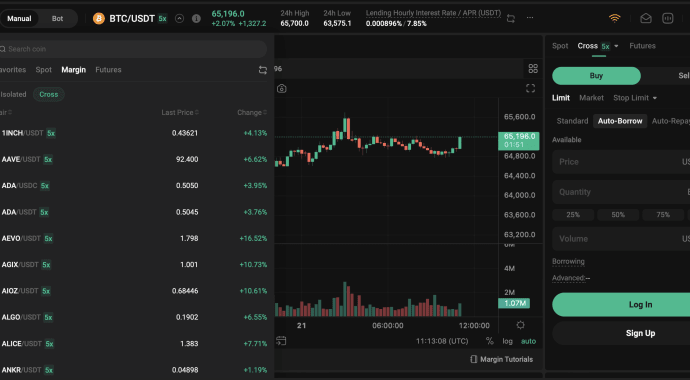Sort coin list by Last Price

(x=180, y=113)
